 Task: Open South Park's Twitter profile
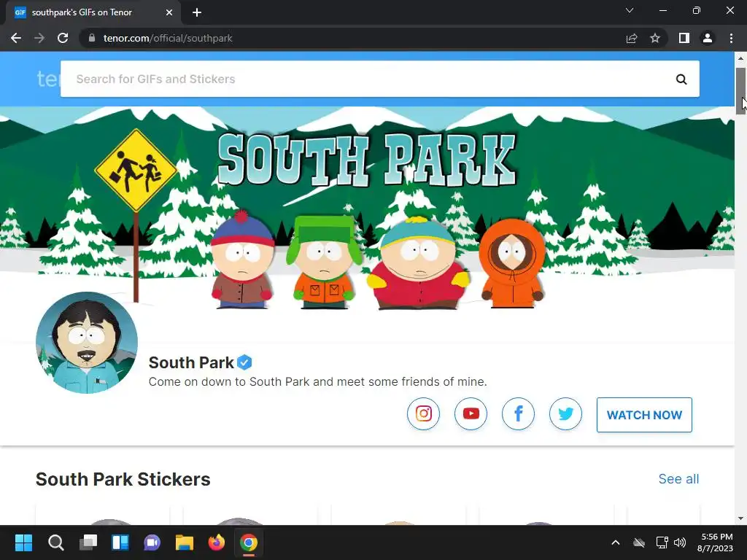[x=565, y=414]
